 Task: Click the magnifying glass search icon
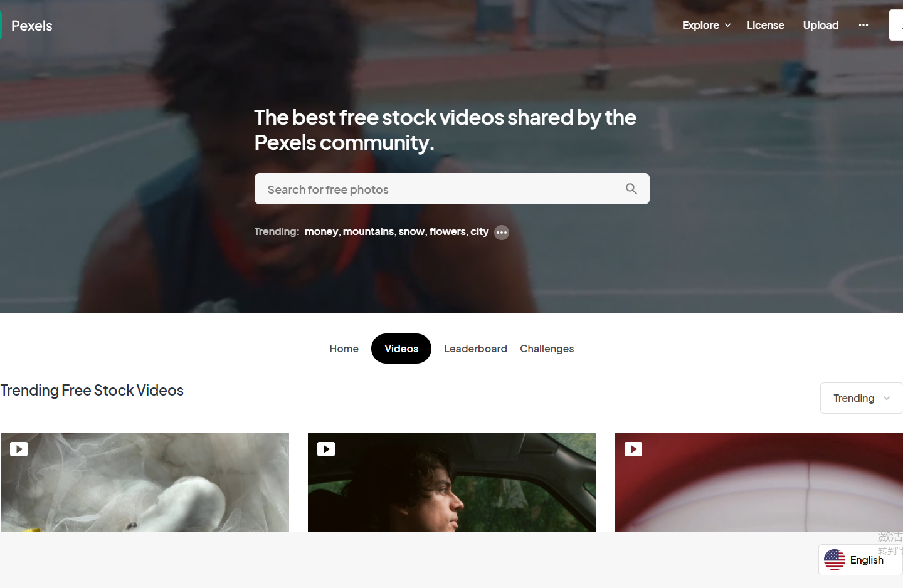(631, 189)
